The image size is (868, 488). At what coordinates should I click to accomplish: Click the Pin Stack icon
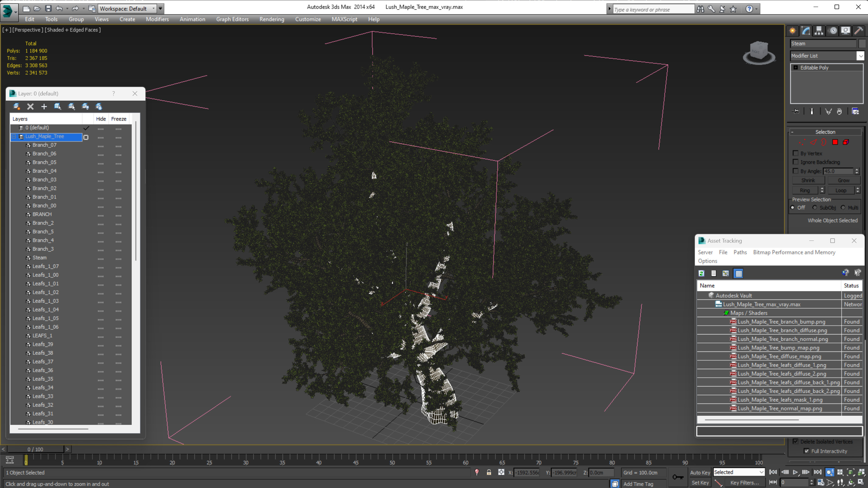pyautogui.click(x=796, y=111)
